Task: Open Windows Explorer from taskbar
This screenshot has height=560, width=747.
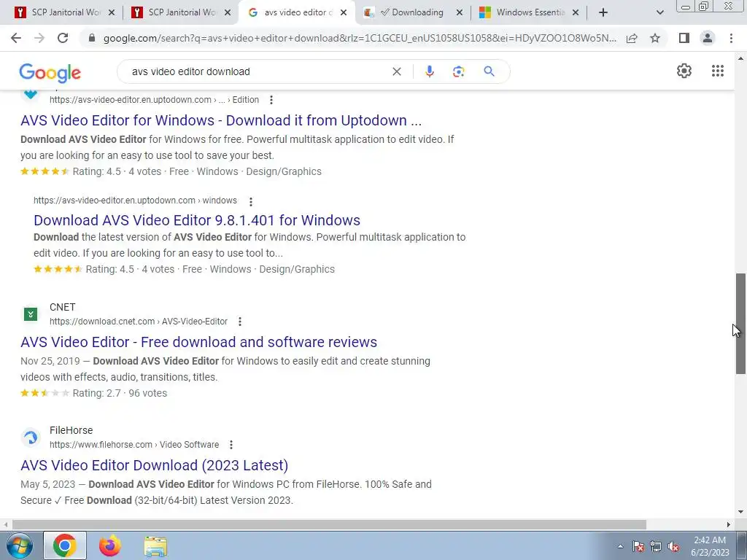Action: click(155, 546)
